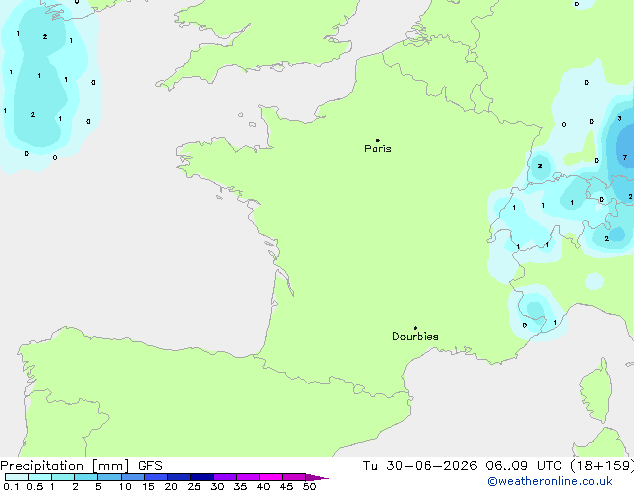The image size is (634, 490).
Task: Click the '0.1' legend scale label
Action: (11, 486)
